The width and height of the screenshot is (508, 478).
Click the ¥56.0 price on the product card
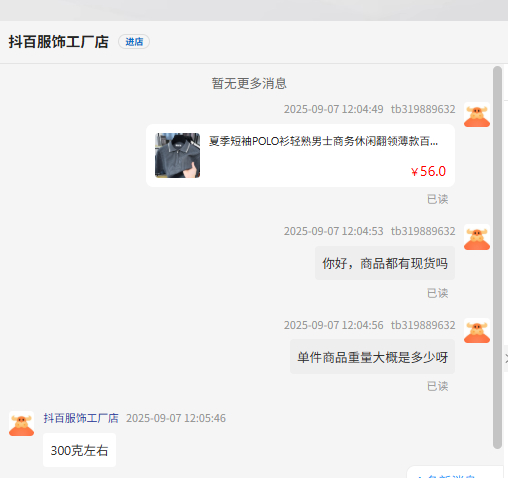[428, 171]
